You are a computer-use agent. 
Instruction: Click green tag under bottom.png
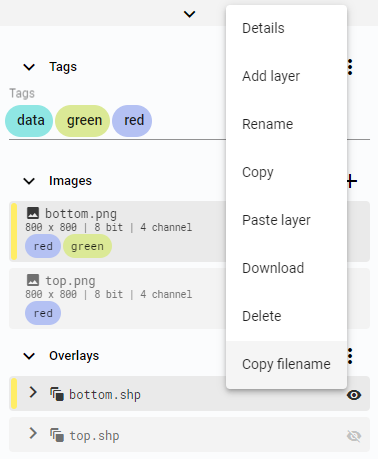(87, 246)
